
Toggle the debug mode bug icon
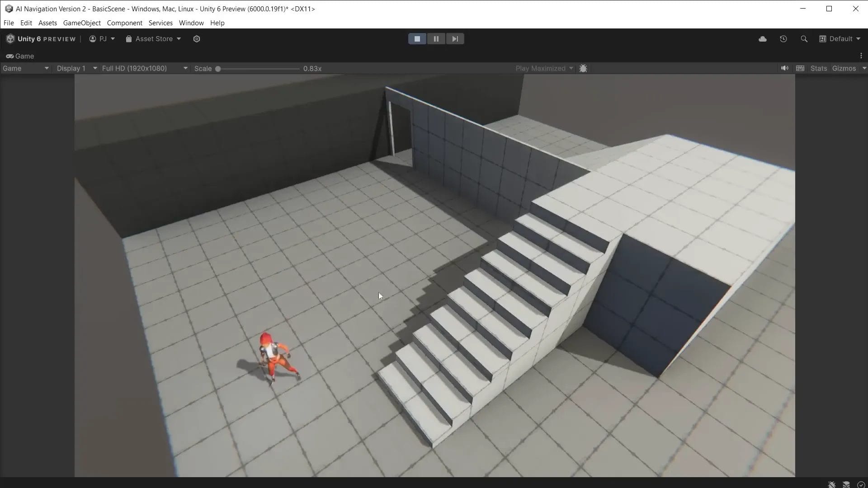[x=583, y=68]
